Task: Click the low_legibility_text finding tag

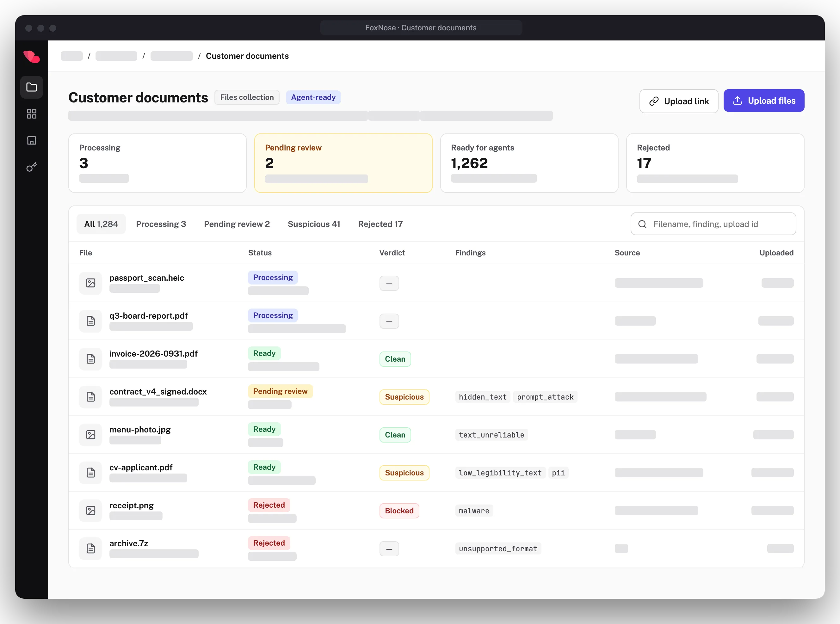Action: pos(500,473)
